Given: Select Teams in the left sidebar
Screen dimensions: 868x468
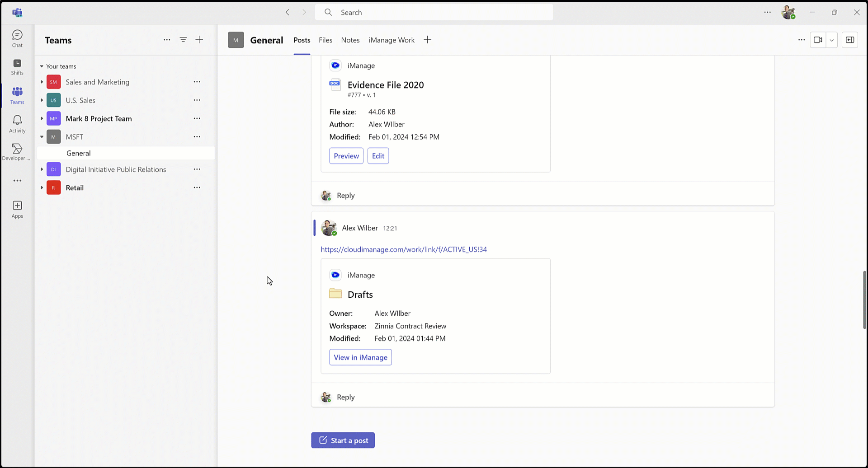Looking at the screenshot, I should tap(17, 95).
